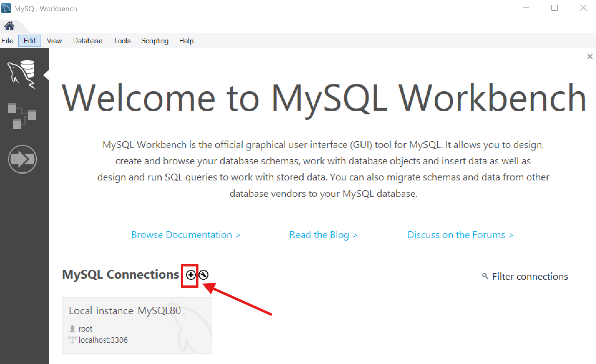The width and height of the screenshot is (596, 364).
Task: Click Browse Documentation link
Action: pyautogui.click(x=186, y=235)
